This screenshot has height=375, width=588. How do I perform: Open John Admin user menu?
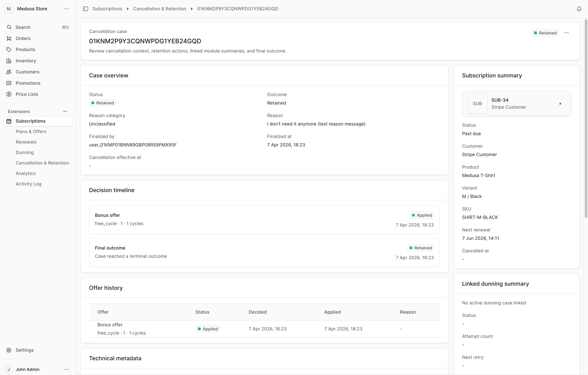[x=66, y=369]
